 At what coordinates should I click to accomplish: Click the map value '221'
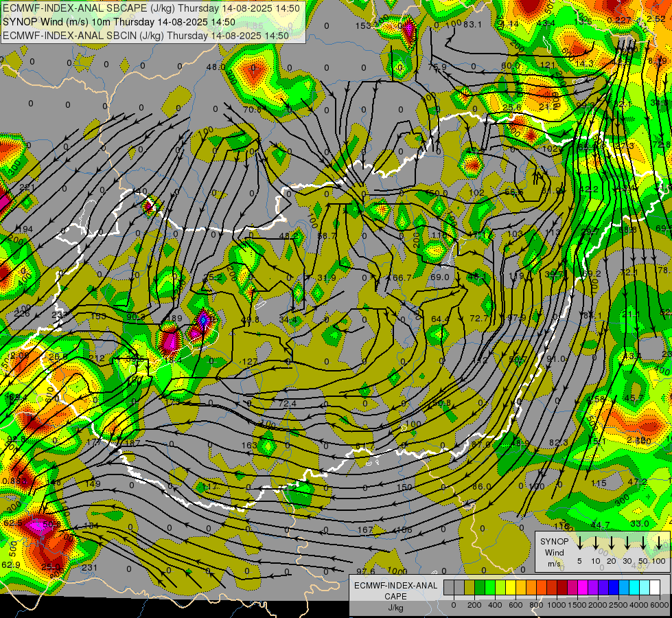(x=27, y=187)
